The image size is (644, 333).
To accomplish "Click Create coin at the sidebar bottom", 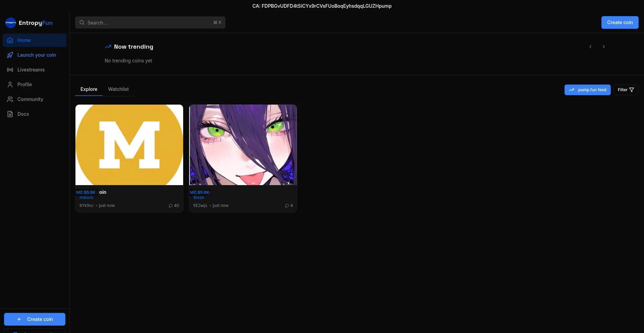I will 35,319.
